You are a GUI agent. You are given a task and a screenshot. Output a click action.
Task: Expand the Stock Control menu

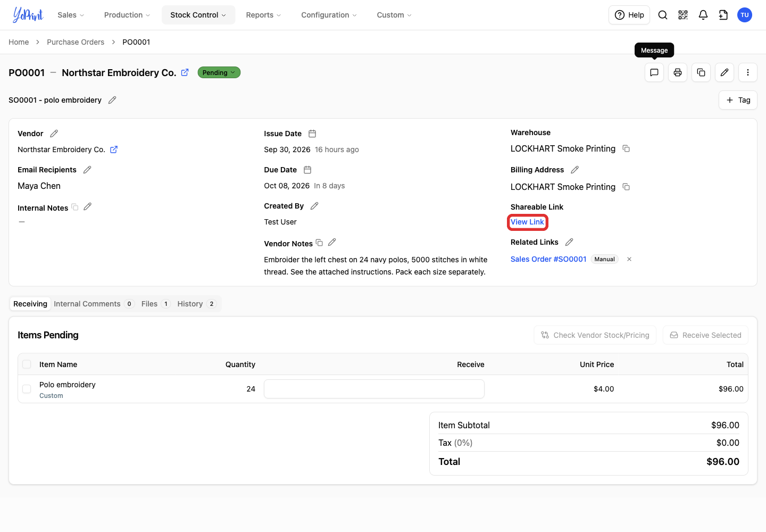(x=198, y=15)
